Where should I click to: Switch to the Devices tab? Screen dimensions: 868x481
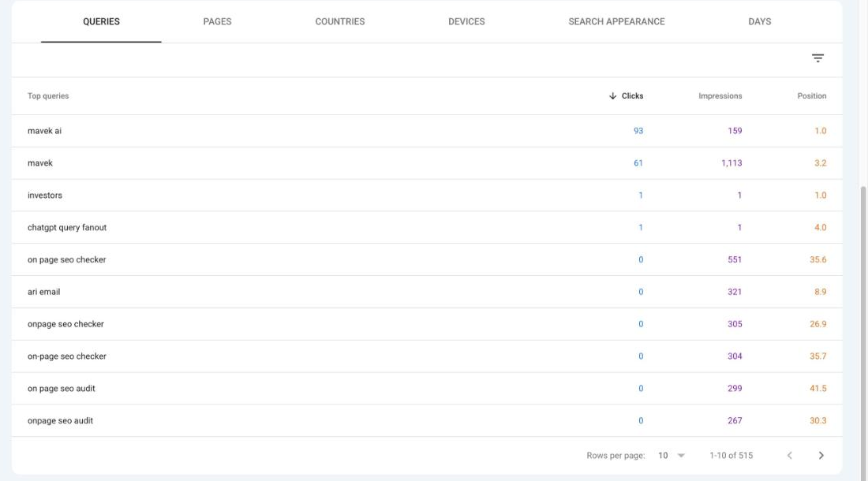(466, 21)
